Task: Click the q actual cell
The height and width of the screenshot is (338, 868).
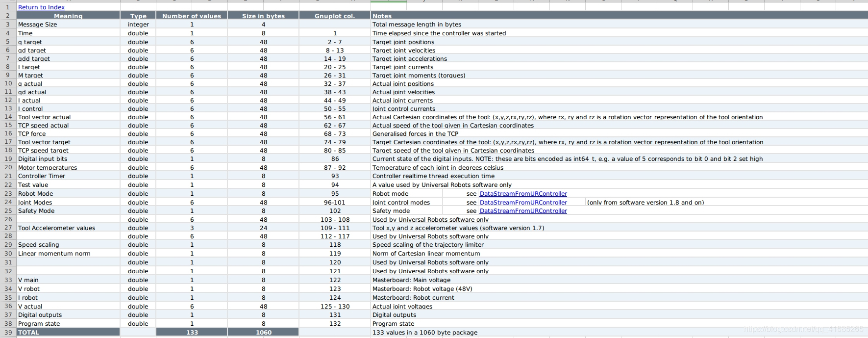Action: (68, 84)
